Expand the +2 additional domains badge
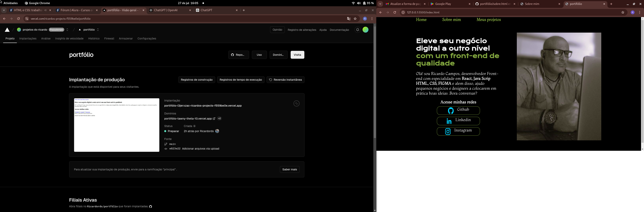 pyautogui.click(x=219, y=119)
